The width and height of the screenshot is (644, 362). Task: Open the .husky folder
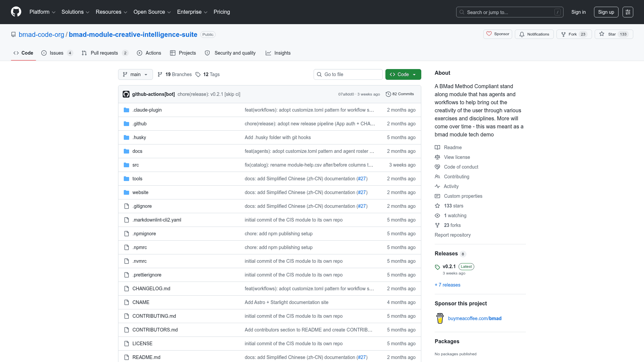pyautogui.click(x=139, y=137)
